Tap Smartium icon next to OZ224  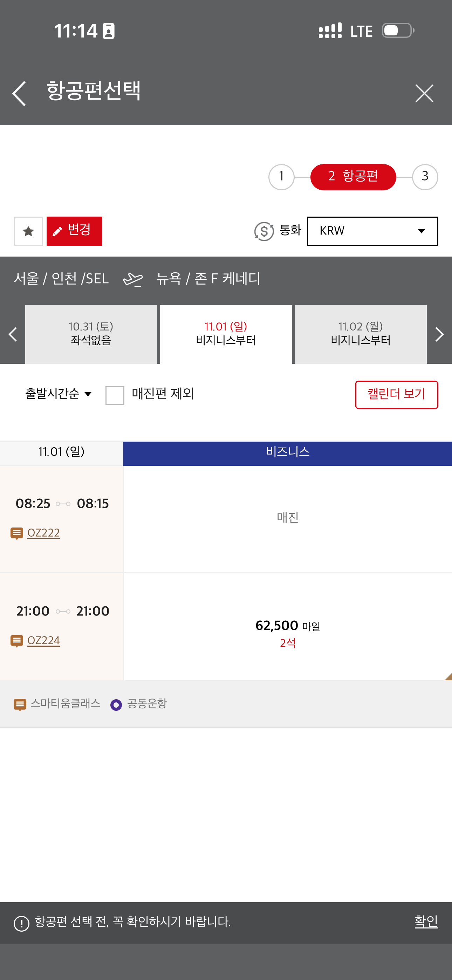[17, 641]
